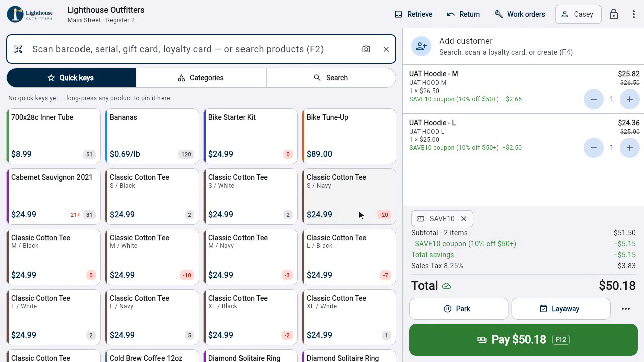Image resolution: width=644 pixels, height=362 pixels.
Task: Switch to Search tab
Action: [331, 78]
